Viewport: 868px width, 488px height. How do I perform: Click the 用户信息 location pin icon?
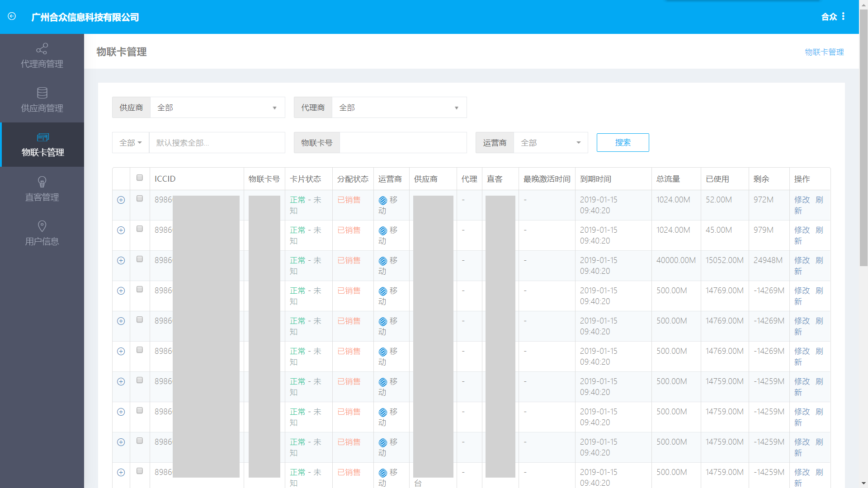tap(42, 226)
